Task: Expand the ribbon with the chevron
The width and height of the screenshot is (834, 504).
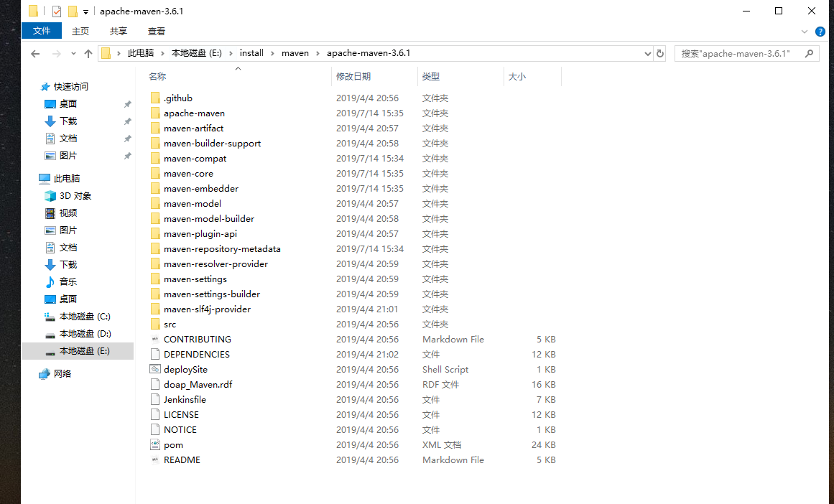Action: coord(805,32)
